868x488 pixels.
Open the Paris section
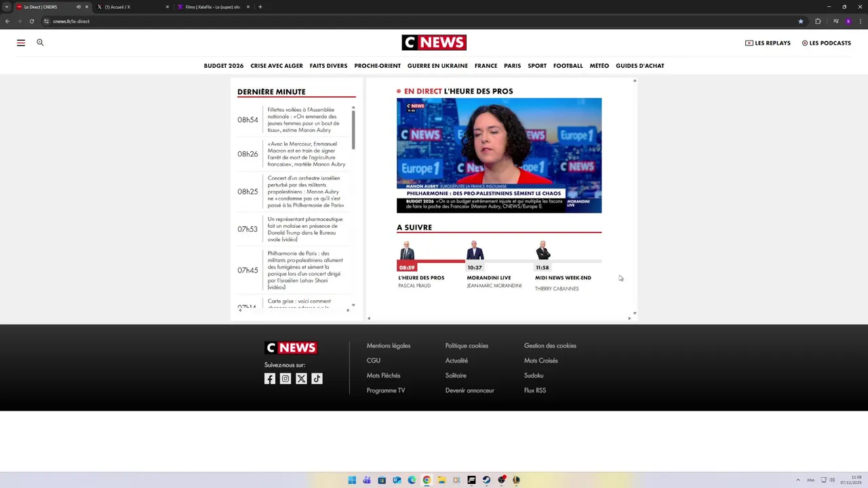(512, 66)
